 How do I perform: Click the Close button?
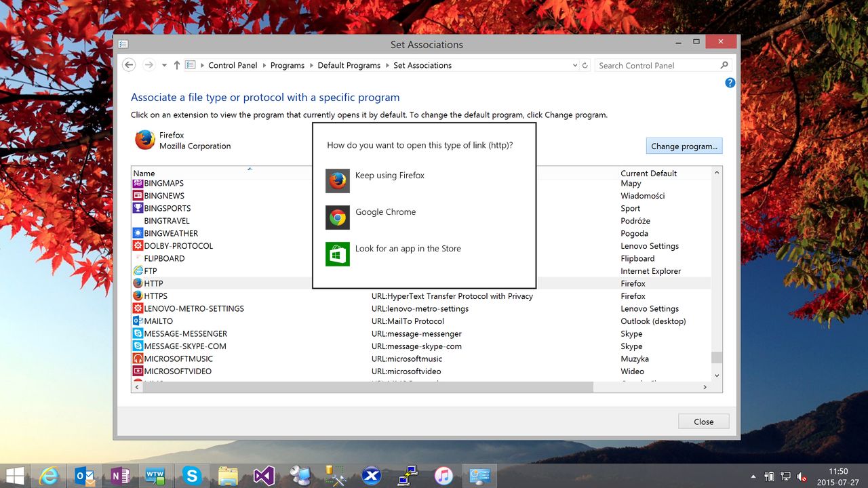tap(704, 422)
